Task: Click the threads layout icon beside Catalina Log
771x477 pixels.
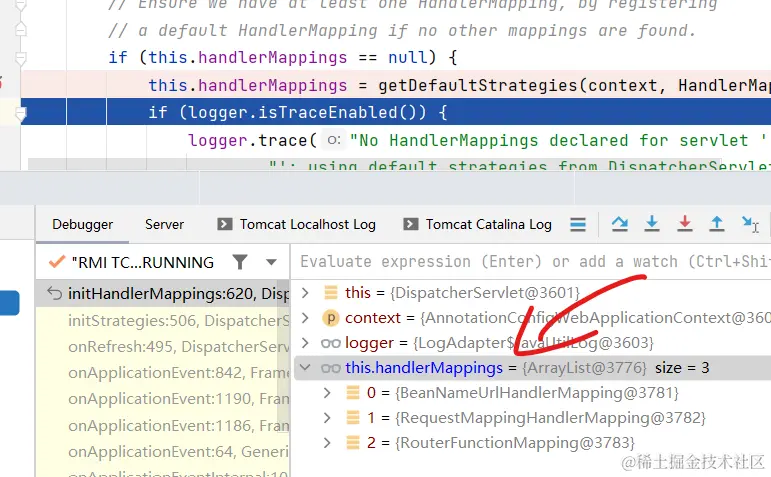Action: [x=578, y=225]
